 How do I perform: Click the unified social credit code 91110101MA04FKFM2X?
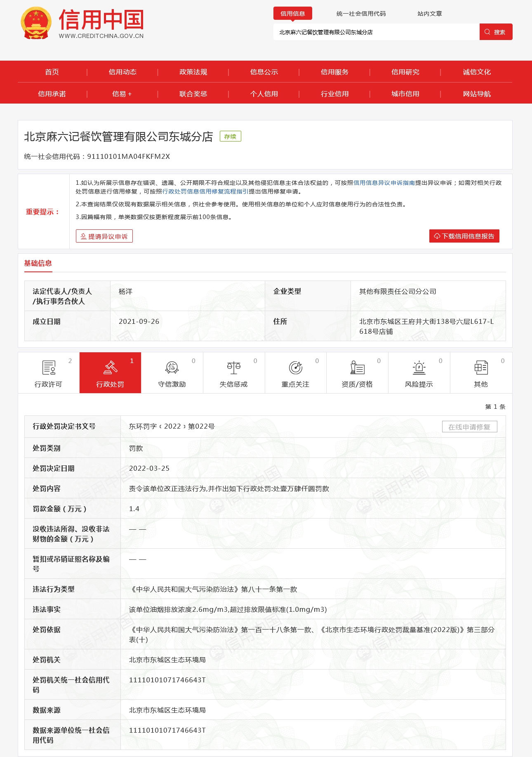coord(129,156)
